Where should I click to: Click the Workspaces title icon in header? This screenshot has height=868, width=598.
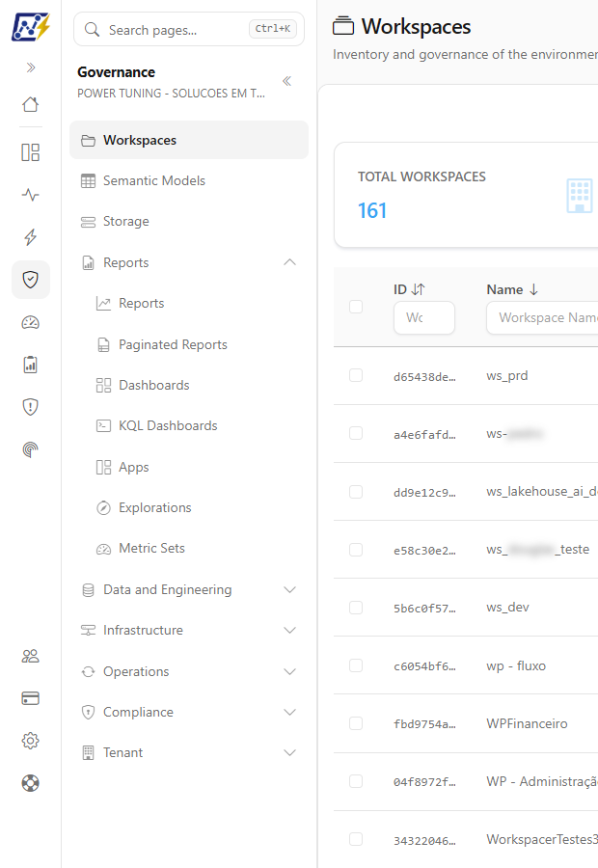pyautogui.click(x=343, y=25)
